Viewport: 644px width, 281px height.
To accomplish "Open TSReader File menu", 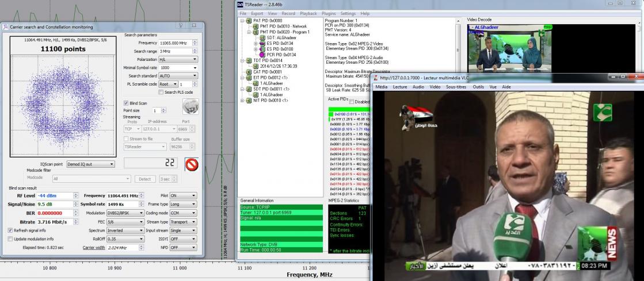I will pyautogui.click(x=243, y=14).
